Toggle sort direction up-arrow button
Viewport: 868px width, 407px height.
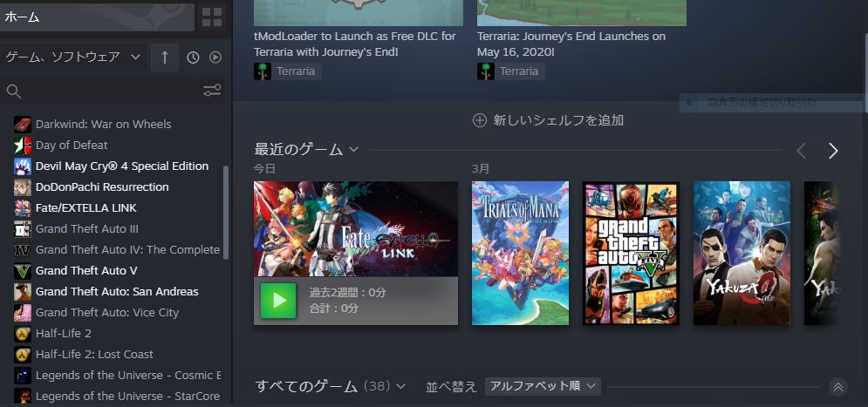pyautogui.click(x=164, y=58)
